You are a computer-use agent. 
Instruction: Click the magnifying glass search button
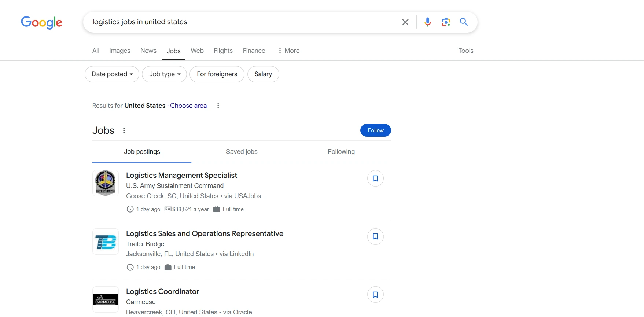point(464,22)
